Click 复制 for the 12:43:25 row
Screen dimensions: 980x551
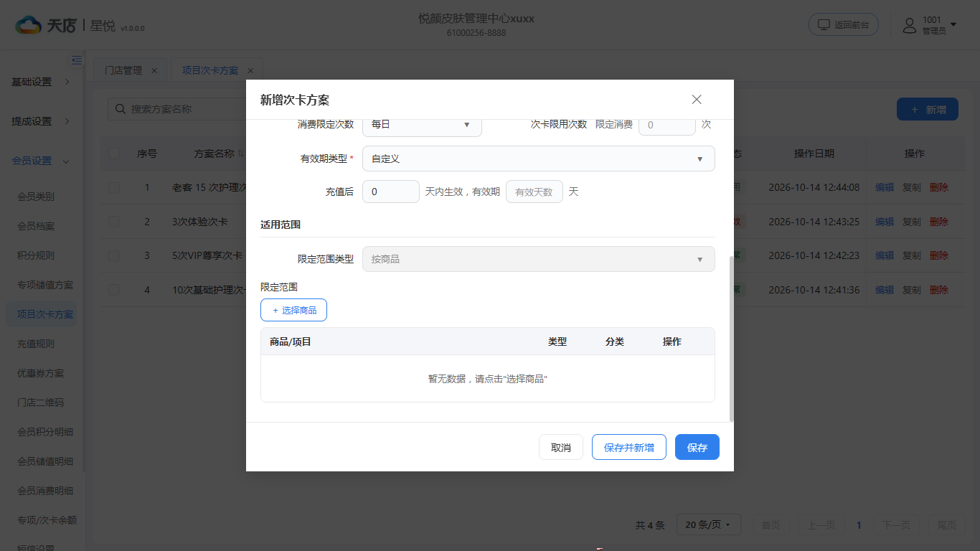(912, 222)
